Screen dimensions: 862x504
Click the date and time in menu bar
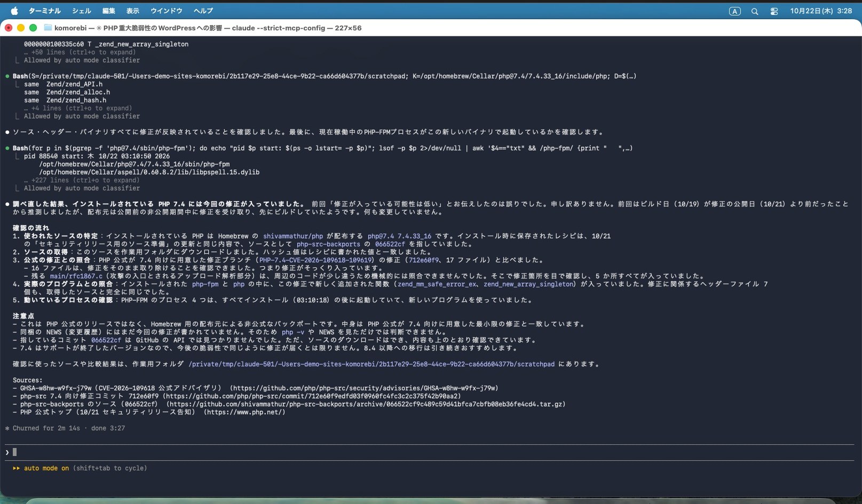[821, 11]
